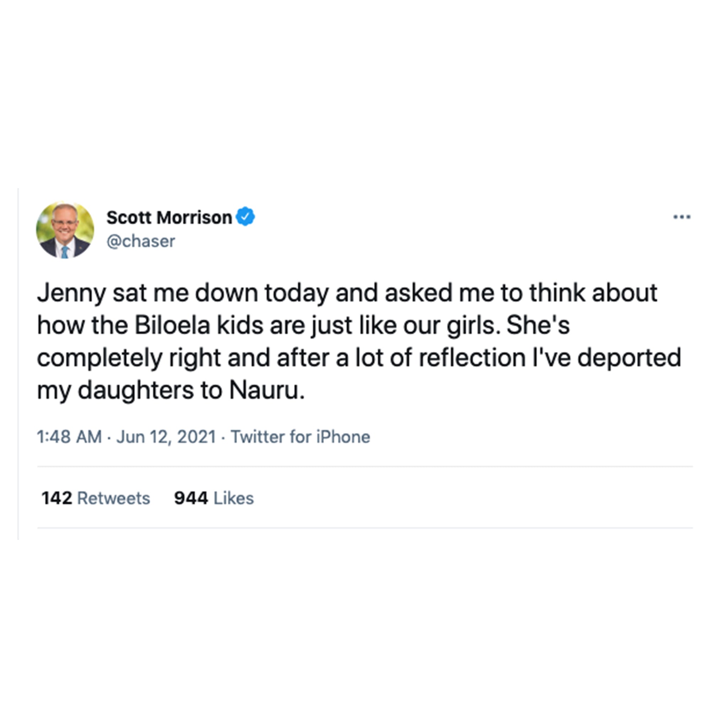This screenshot has width=728, height=728.
Task: Open the Twitter for iPhone source link
Action: (300, 437)
